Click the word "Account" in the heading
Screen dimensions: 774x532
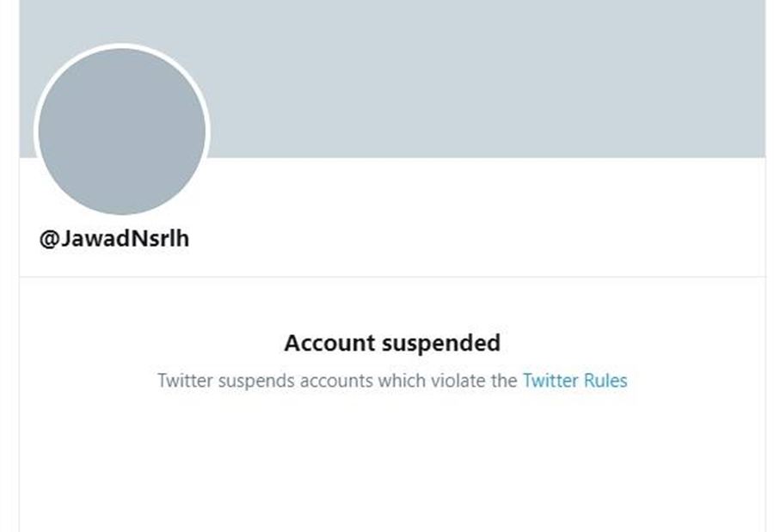(329, 343)
